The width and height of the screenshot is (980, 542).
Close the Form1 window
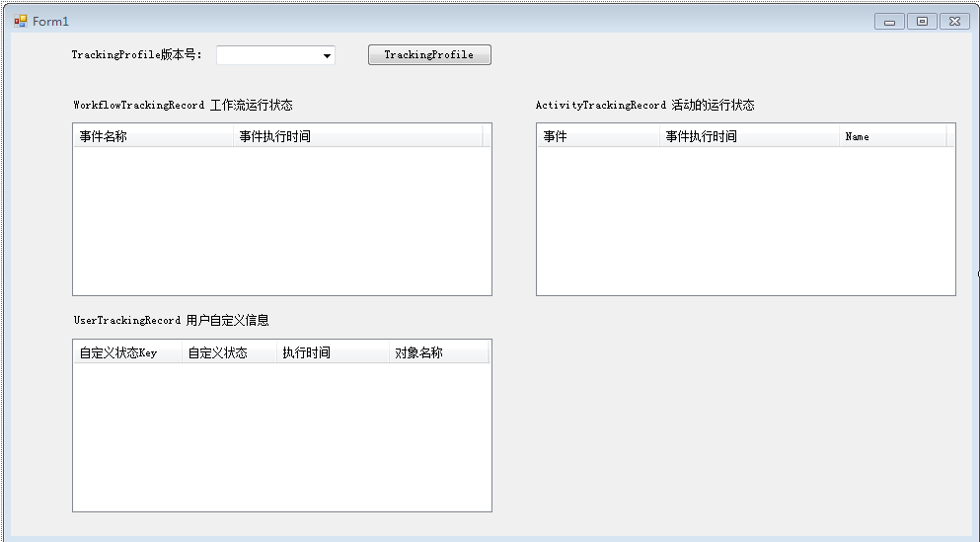pos(954,22)
